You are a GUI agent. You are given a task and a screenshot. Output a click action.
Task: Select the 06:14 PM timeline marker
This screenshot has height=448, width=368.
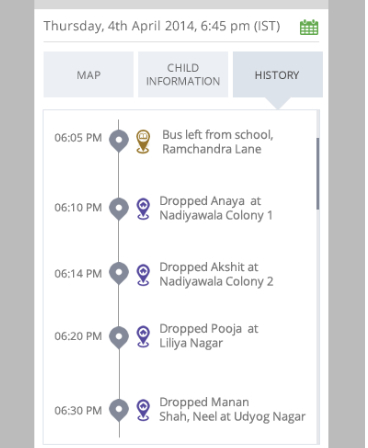click(119, 273)
